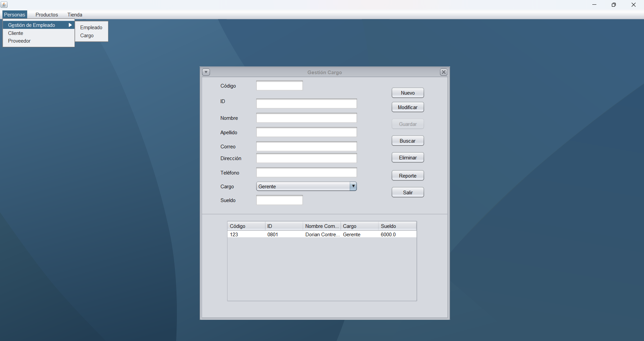This screenshot has width=644, height=341.
Task: Focus the Sueldo input field
Action: pyautogui.click(x=280, y=200)
